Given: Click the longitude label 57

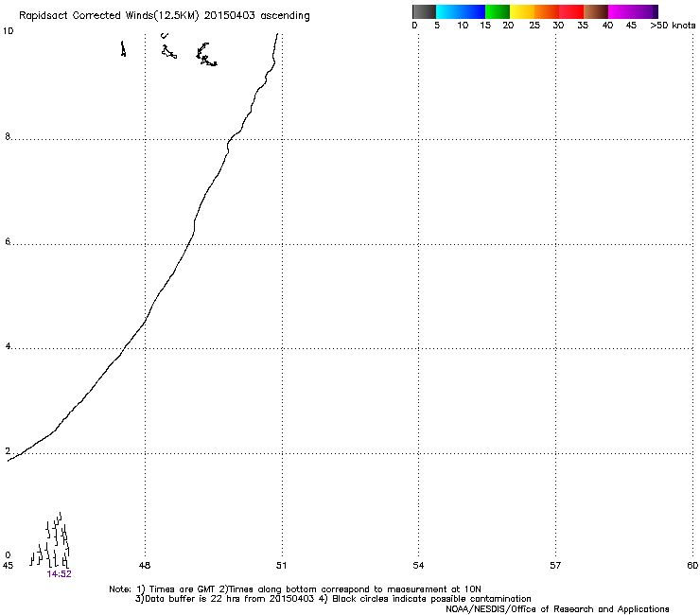Looking at the screenshot, I should (555, 566).
